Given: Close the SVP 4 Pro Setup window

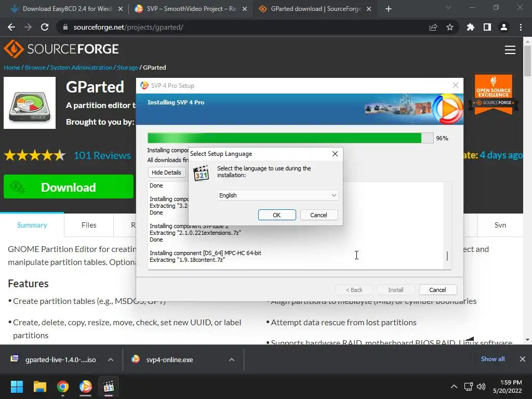Looking at the screenshot, I should (x=456, y=86).
